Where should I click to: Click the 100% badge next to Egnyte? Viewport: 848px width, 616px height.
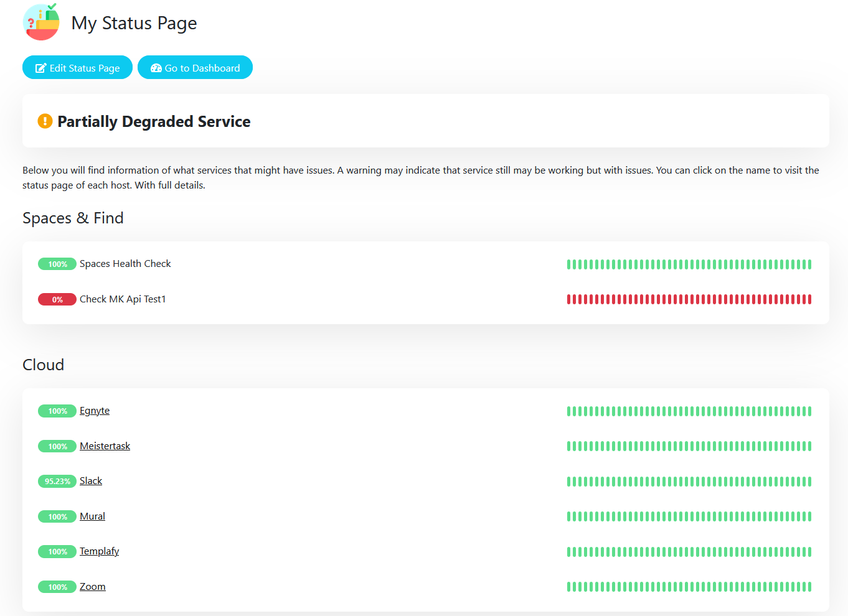(x=57, y=411)
